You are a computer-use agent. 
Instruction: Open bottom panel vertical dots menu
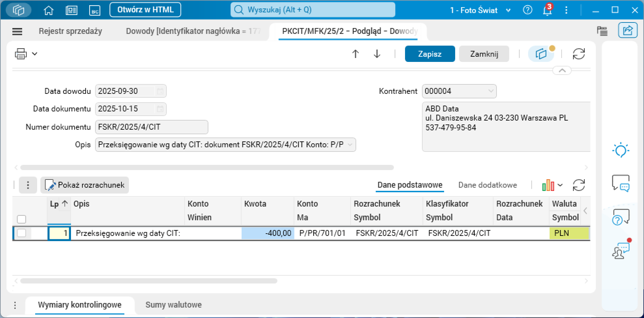(15, 305)
